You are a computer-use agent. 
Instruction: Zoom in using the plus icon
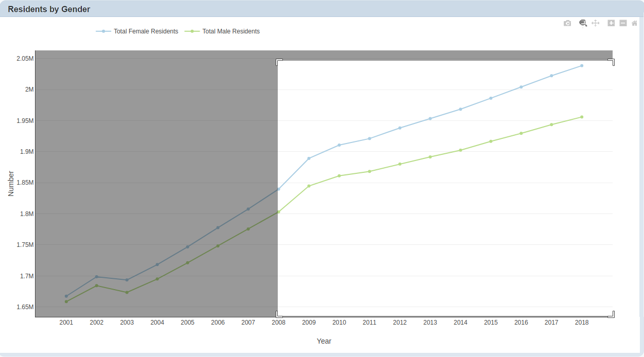tap(611, 23)
